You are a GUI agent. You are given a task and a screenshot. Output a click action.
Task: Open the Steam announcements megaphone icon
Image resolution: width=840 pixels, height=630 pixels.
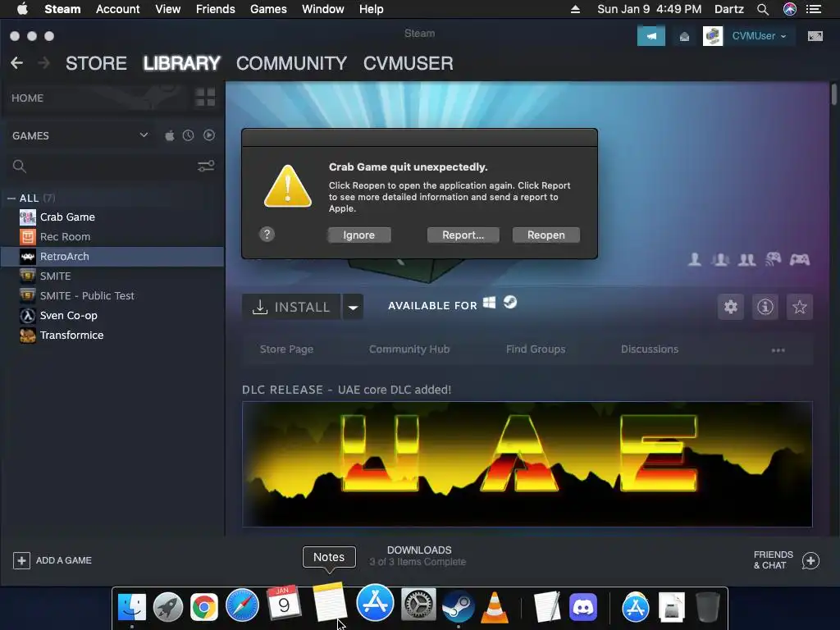(x=651, y=36)
